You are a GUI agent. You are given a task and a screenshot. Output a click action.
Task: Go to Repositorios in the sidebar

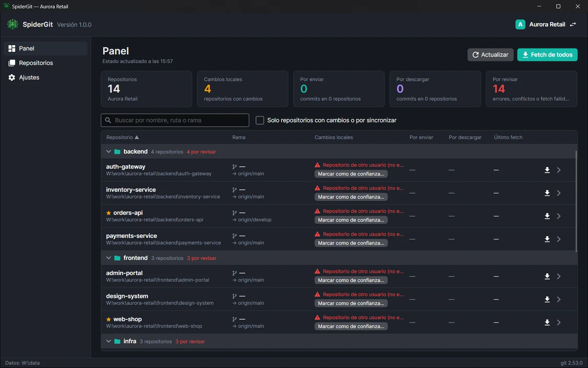pos(46,63)
